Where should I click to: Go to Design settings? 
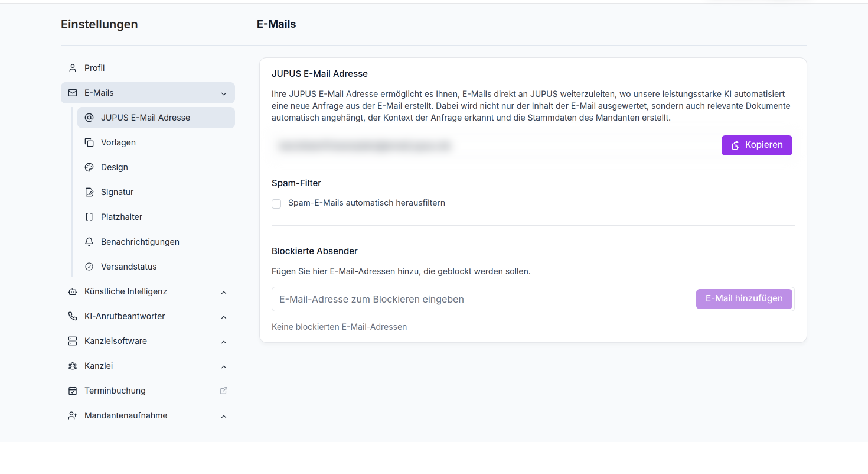click(156, 167)
